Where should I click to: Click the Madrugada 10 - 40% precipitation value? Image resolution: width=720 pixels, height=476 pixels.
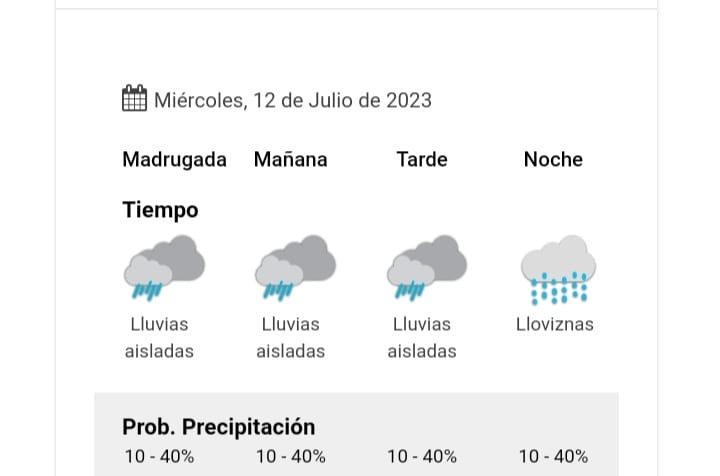click(159, 456)
